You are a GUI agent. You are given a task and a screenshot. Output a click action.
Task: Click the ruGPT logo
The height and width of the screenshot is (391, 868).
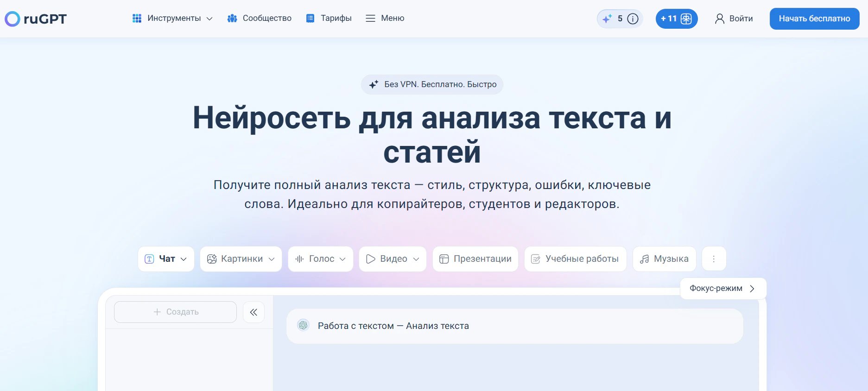tap(36, 19)
